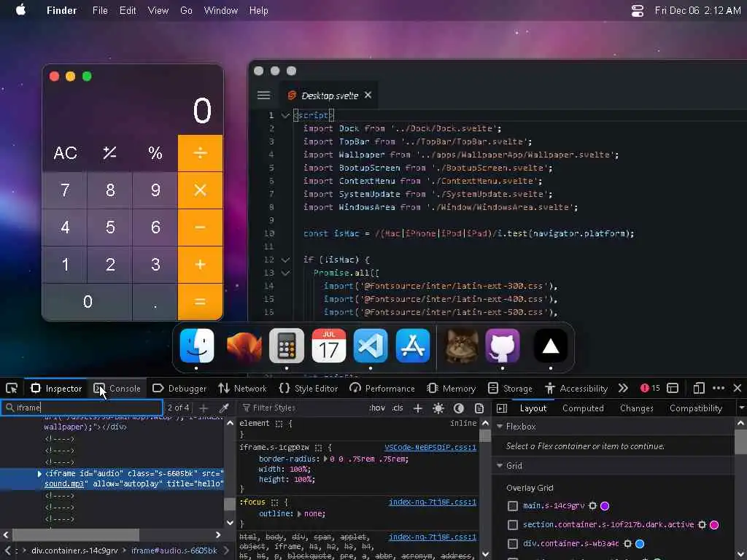
Task: Open the Calendar dock icon showing 17
Action: pyautogui.click(x=329, y=346)
